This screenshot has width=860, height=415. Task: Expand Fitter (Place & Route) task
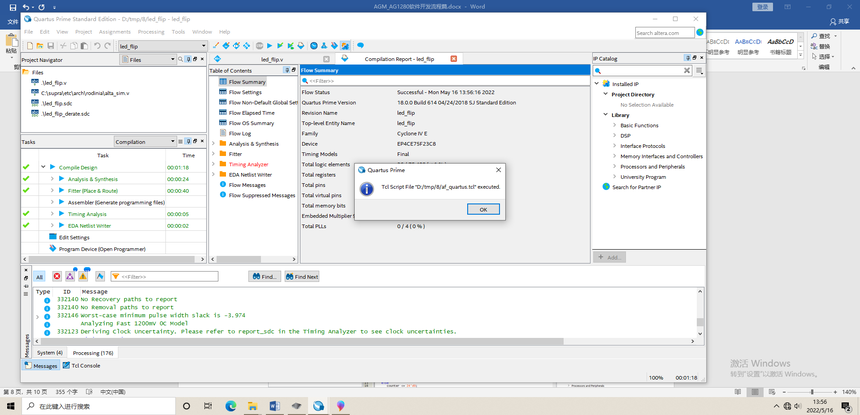pyautogui.click(x=52, y=190)
